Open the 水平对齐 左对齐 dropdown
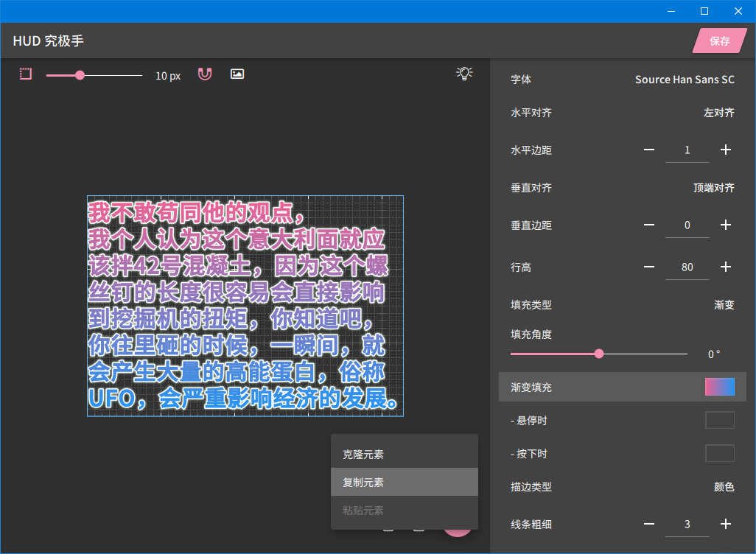Image resolution: width=756 pixels, height=554 pixels. pyautogui.click(x=718, y=113)
